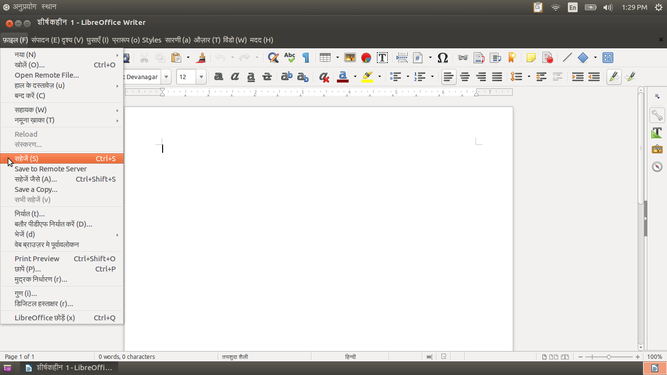This screenshot has height=375, width=667.
Task: Align text right
Action: 481,77
